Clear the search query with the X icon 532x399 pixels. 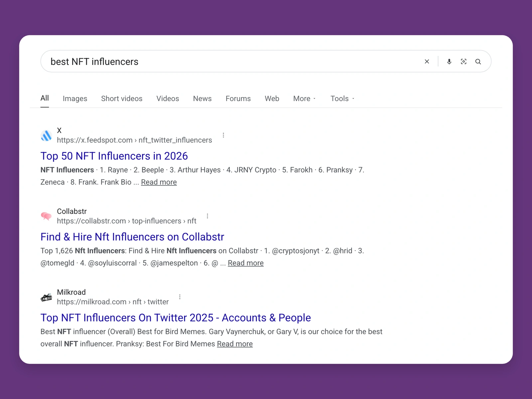427,62
